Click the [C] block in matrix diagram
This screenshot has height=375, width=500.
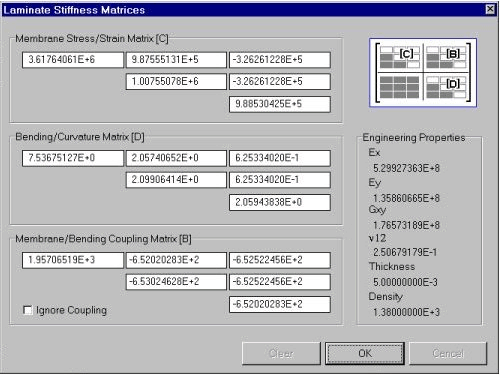[399, 57]
